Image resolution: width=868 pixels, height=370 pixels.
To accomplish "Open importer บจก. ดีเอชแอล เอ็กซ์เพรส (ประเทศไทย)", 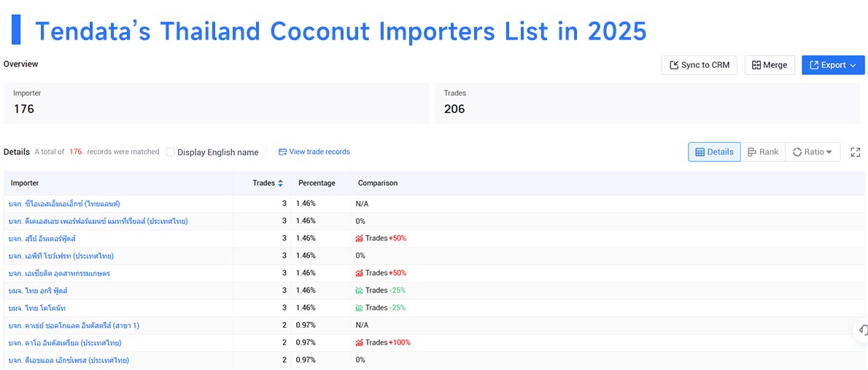I will [69, 360].
